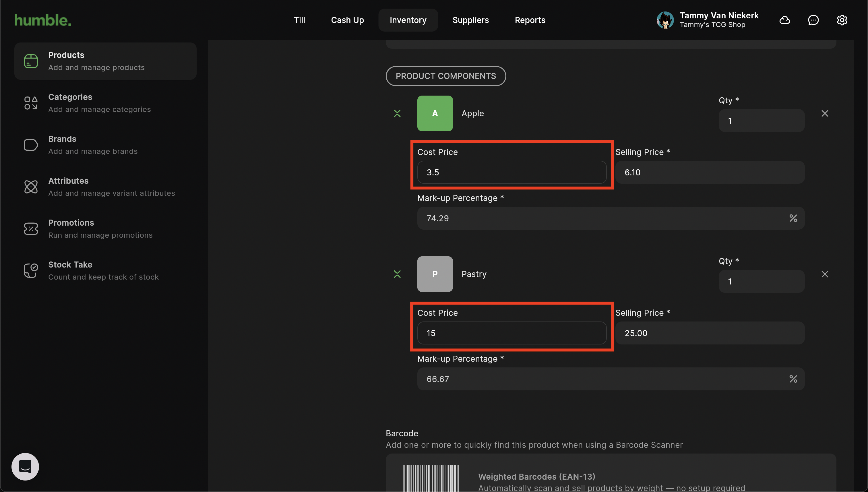
Task: Open the Reports tab
Action: pos(530,20)
